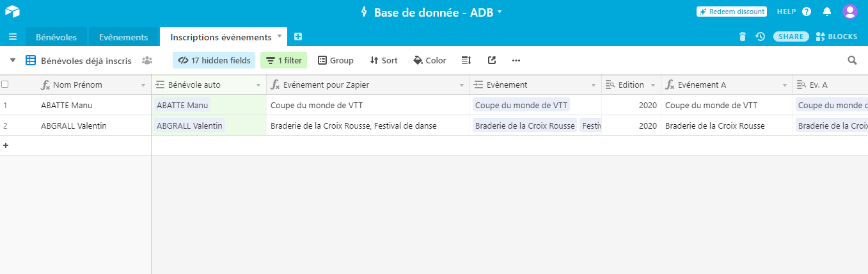868x274 pixels.
Task: Switch to the Bénévoles tab
Action: [56, 37]
